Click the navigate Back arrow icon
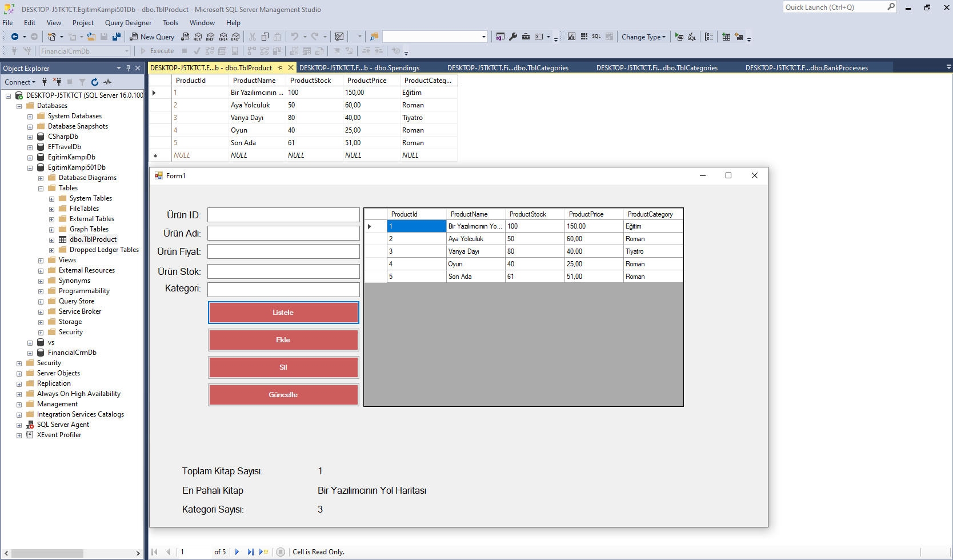This screenshot has width=953, height=560. pos(15,37)
